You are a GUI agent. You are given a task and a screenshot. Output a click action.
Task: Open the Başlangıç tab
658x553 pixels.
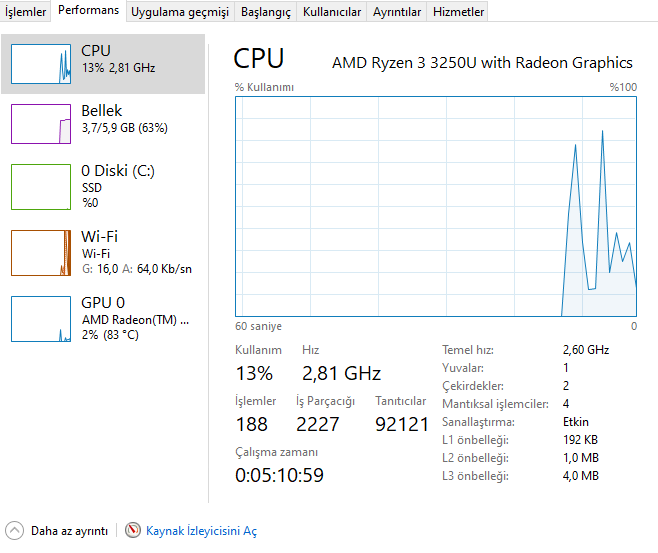click(266, 12)
